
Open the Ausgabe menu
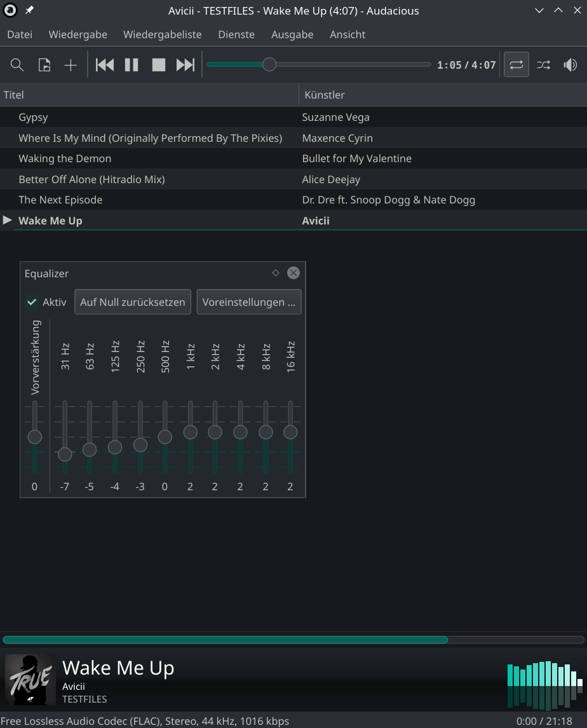292,35
